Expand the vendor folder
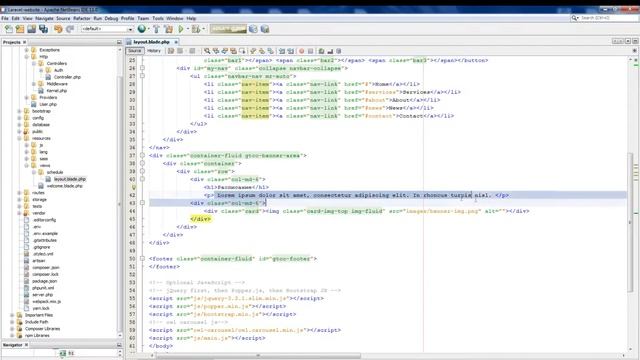The height and width of the screenshot is (360, 640). coord(19,213)
